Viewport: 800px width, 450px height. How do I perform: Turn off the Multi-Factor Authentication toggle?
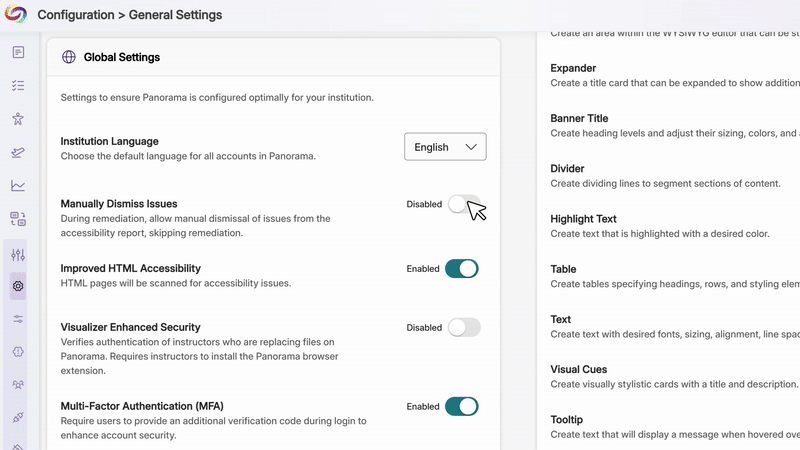pos(462,407)
